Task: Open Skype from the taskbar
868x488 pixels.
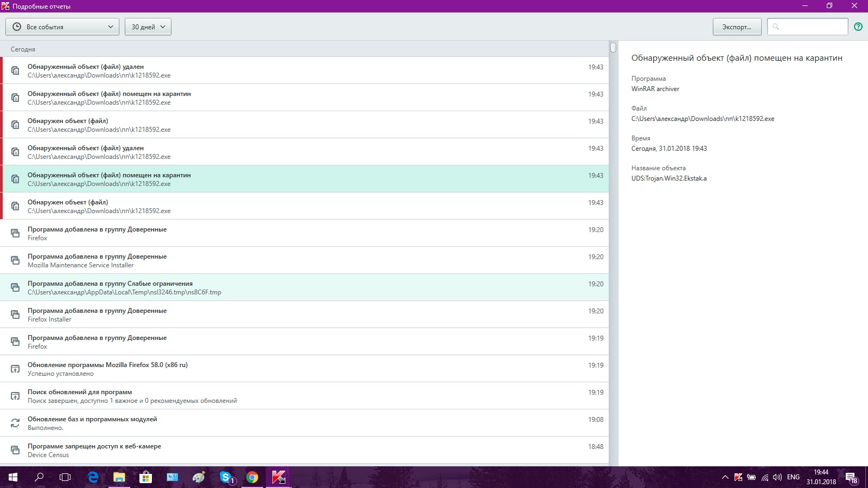Action: pyautogui.click(x=226, y=477)
